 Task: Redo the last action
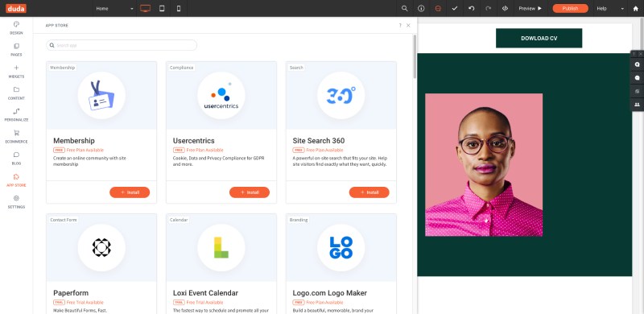(489, 8)
